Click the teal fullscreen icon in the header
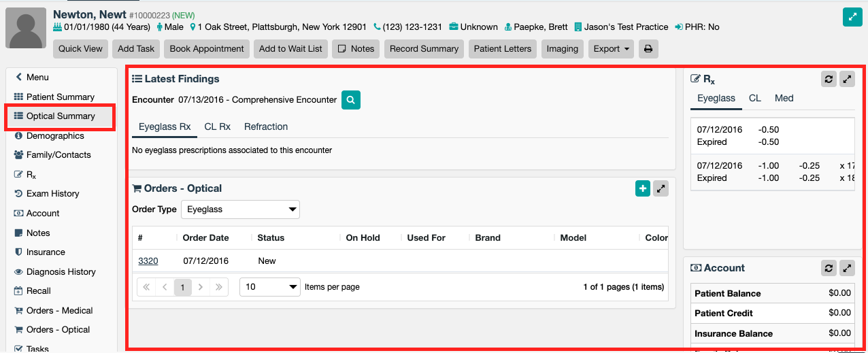The height and width of the screenshot is (353, 868). pyautogui.click(x=852, y=18)
